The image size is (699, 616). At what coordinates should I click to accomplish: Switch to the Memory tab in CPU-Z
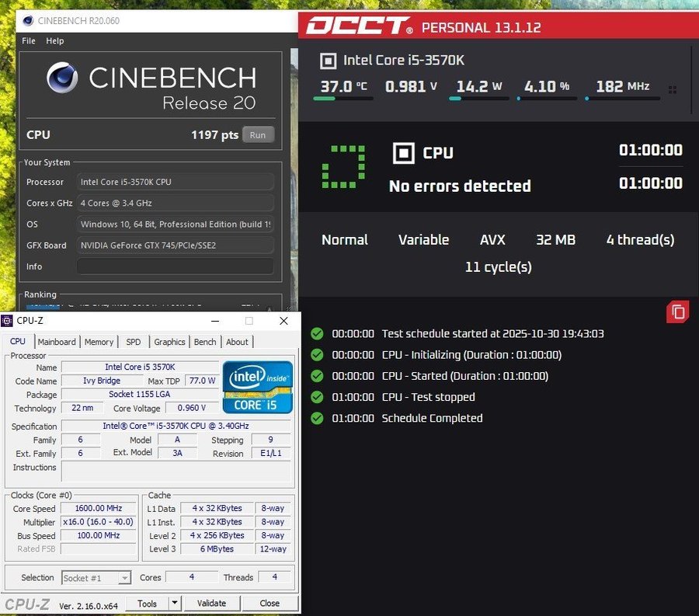99,342
